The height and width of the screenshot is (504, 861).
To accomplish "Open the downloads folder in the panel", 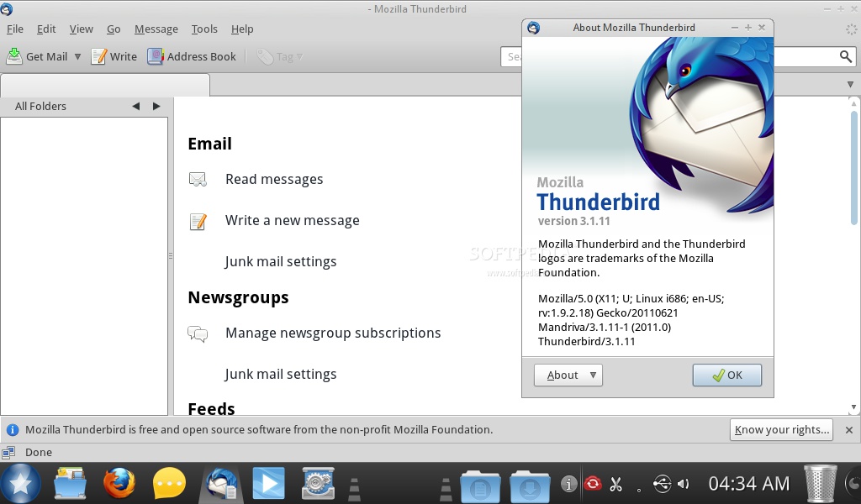I will tap(530, 486).
